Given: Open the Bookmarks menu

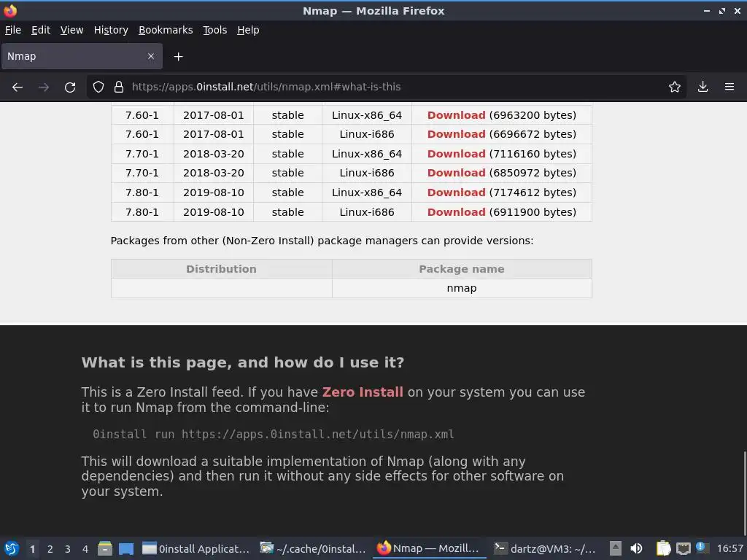Looking at the screenshot, I should (x=166, y=30).
